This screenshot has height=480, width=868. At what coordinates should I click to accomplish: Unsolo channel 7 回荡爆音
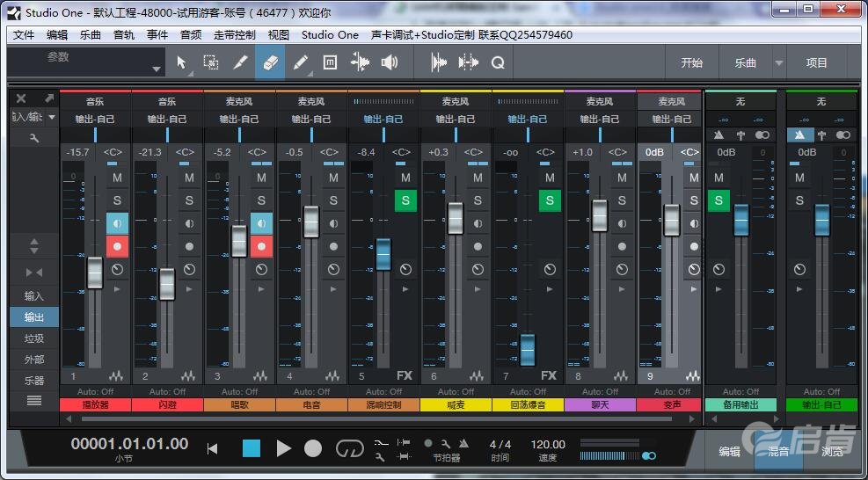coord(550,200)
